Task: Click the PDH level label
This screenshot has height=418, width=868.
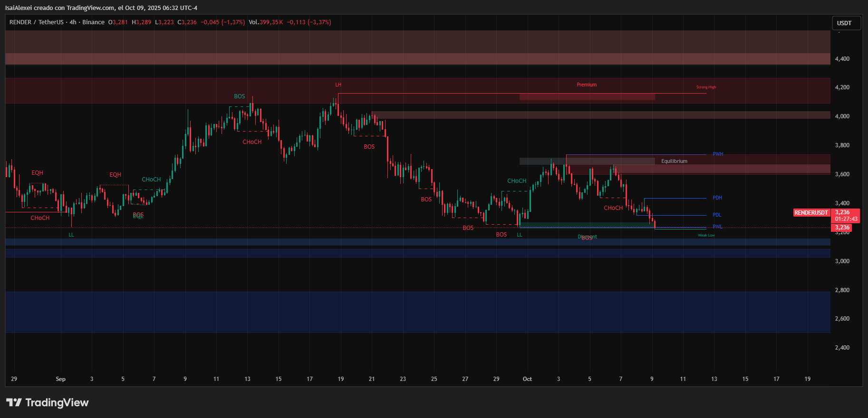Action: [x=717, y=198]
